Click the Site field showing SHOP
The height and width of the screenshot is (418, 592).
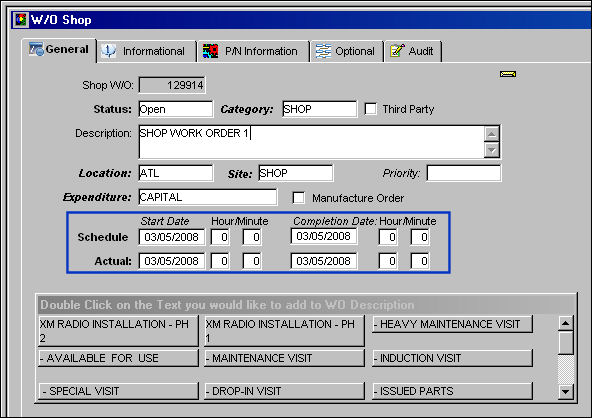296,173
